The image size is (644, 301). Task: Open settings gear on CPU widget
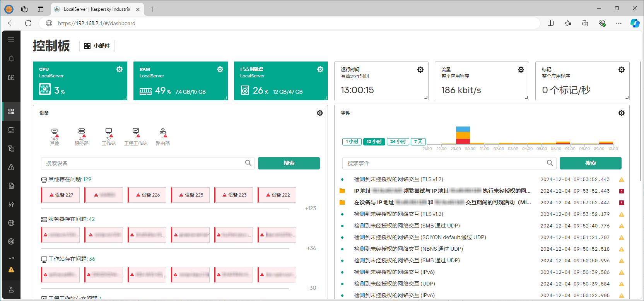(120, 69)
